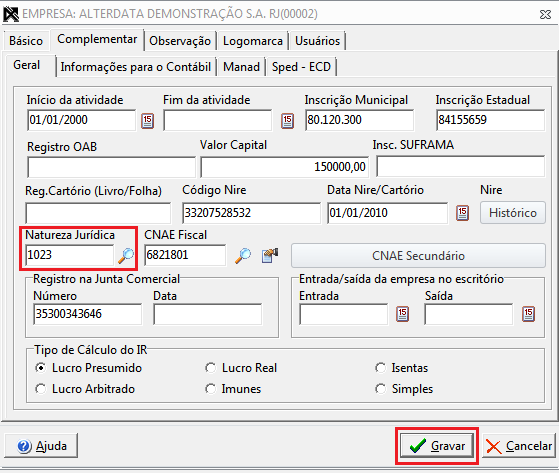Choose Simples as IR calculation type

point(380,389)
